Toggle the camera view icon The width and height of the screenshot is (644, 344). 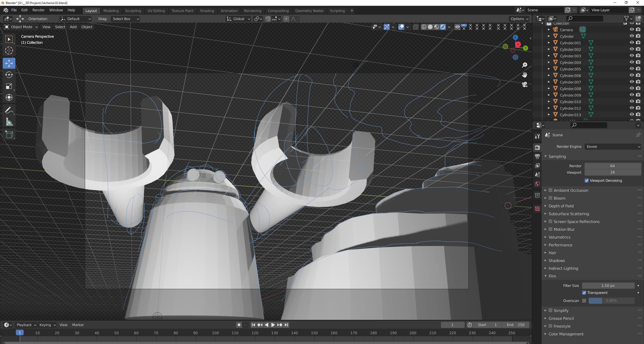[x=525, y=84]
